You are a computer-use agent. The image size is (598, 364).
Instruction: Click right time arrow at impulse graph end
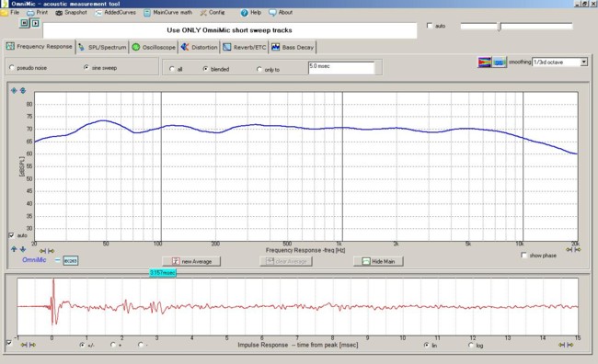569,345
